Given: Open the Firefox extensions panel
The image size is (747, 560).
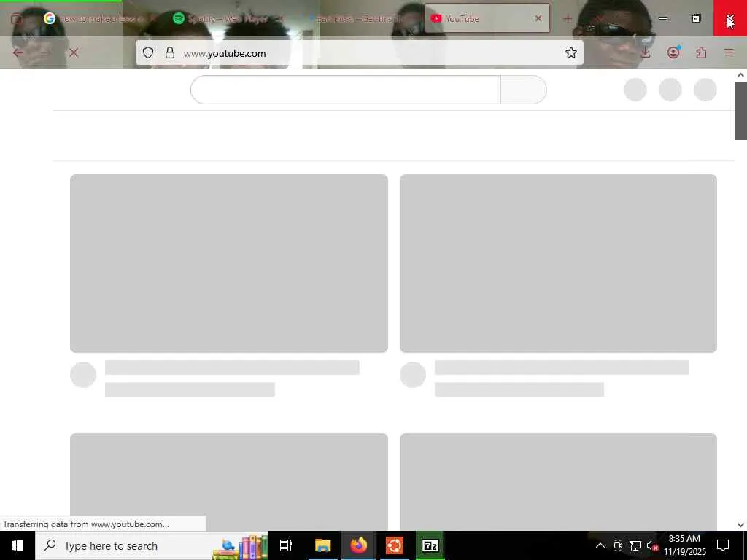Looking at the screenshot, I should pos(701,52).
